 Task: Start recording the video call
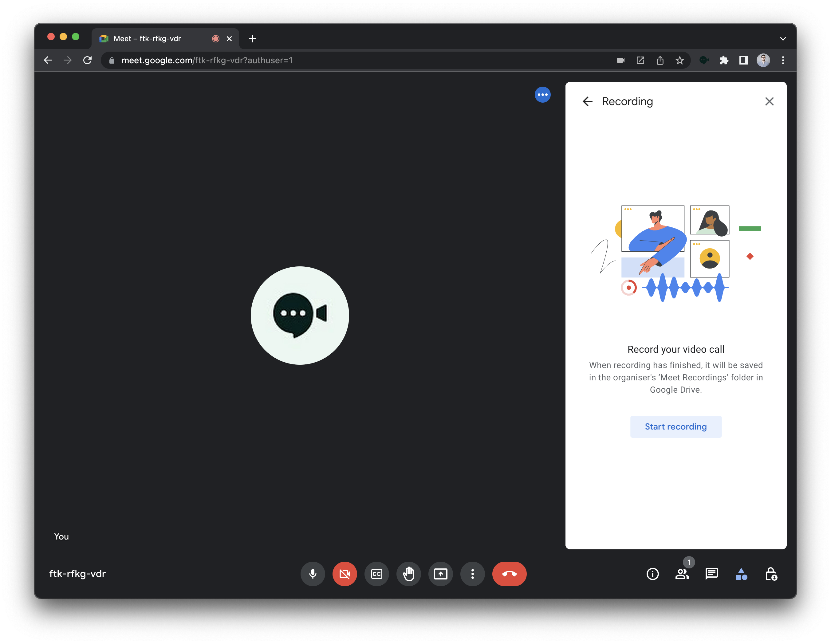(675, 426)
